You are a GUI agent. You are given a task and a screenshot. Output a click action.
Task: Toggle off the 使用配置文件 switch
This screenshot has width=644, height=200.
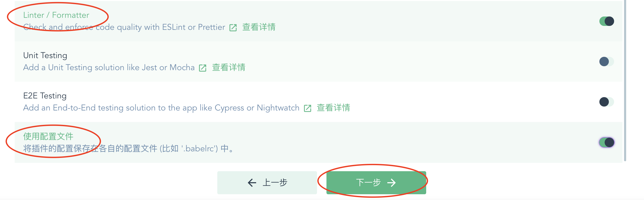[607, 142]
